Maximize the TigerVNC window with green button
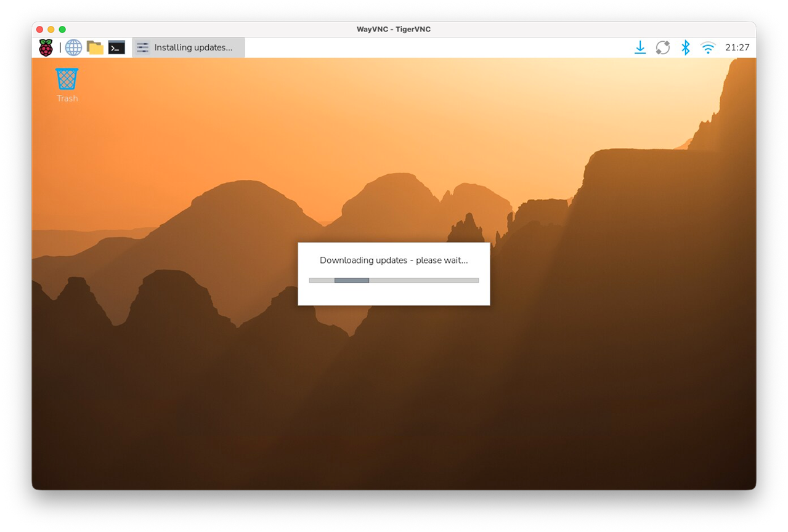Image resolution: width=788 pixels, height=532 pixels. coord(62,29)
